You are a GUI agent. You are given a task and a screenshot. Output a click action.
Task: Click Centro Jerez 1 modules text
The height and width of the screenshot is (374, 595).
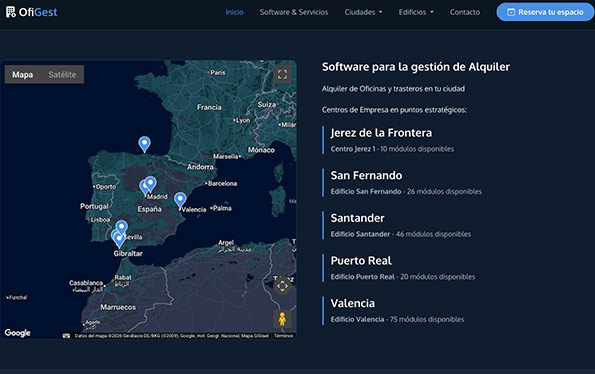[392, 149]
